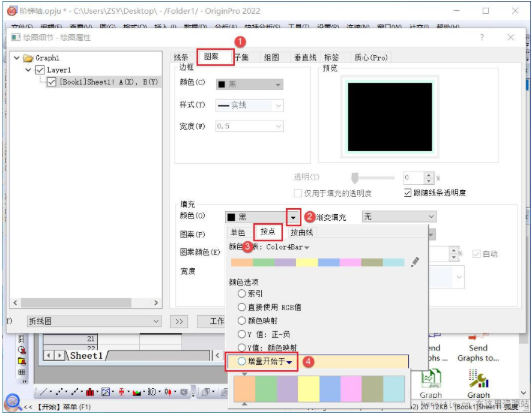Select the red Column/Bar plot tool icon

[x=89, y=392]
